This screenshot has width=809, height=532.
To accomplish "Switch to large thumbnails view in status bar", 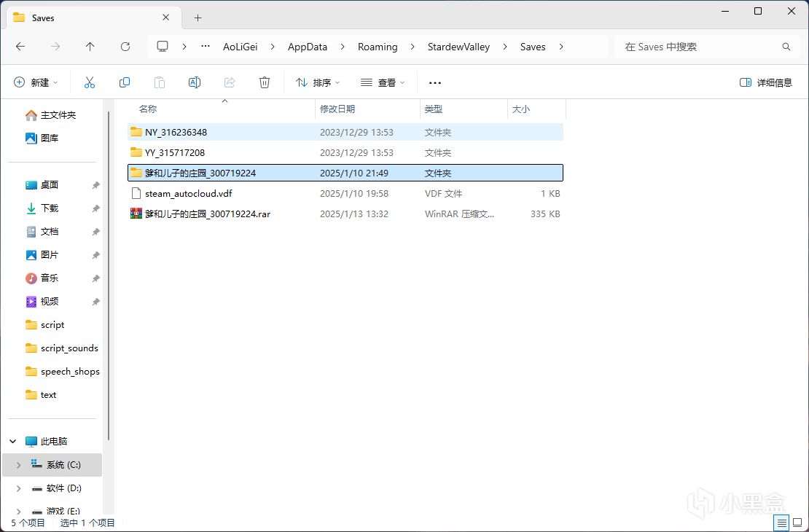I will (x=797, y=523).
